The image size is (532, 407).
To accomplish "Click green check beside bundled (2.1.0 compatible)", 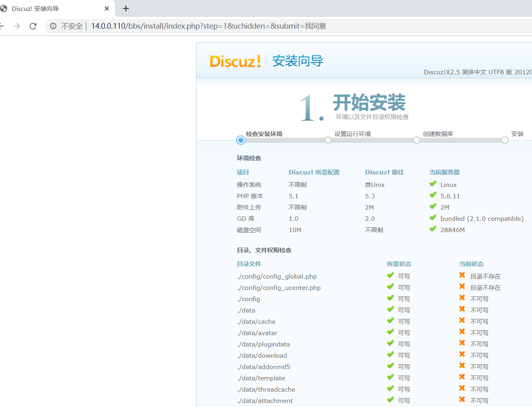I will point(433,218).
